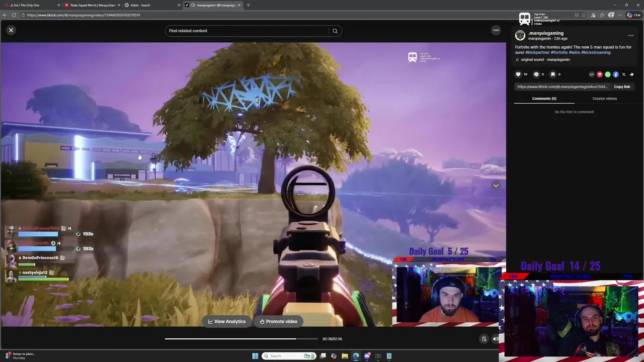Image resolution: width=644 pixels, height=362 pixels.
Task: Switch to the Creator videos tab
Action: [604, 99]
